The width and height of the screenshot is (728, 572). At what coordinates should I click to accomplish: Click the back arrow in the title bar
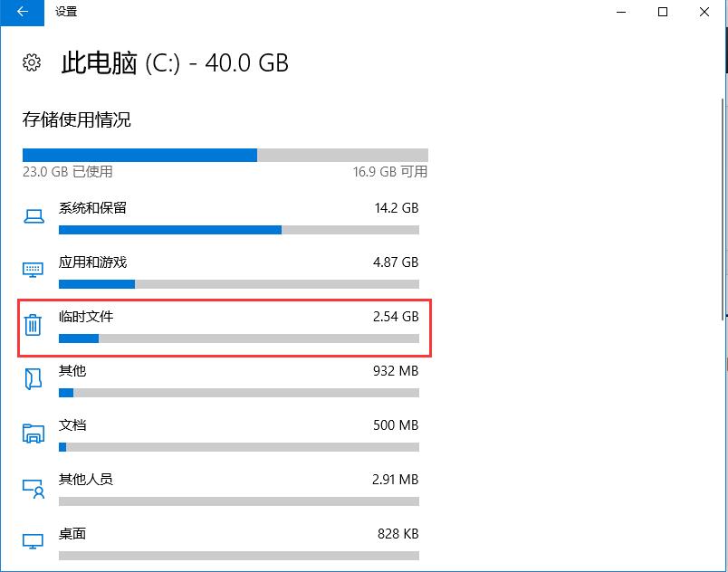coord(22,12)
